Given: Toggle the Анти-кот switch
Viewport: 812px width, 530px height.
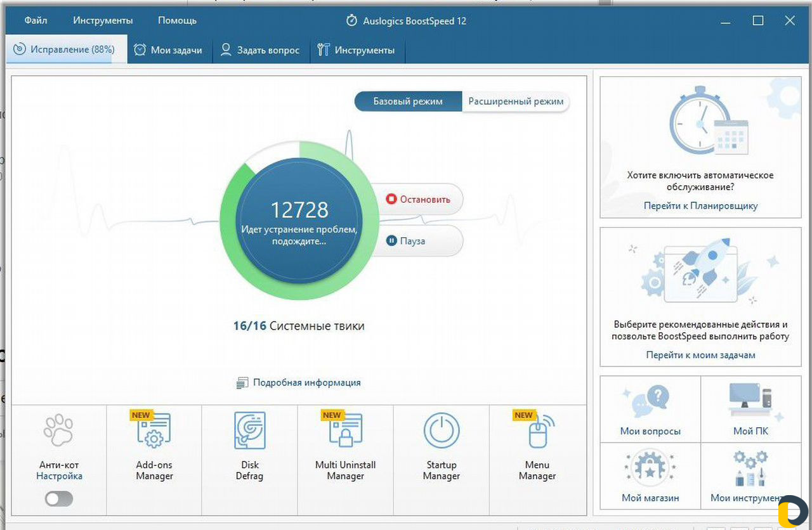Looking at the screenshot, I should 59,499.
